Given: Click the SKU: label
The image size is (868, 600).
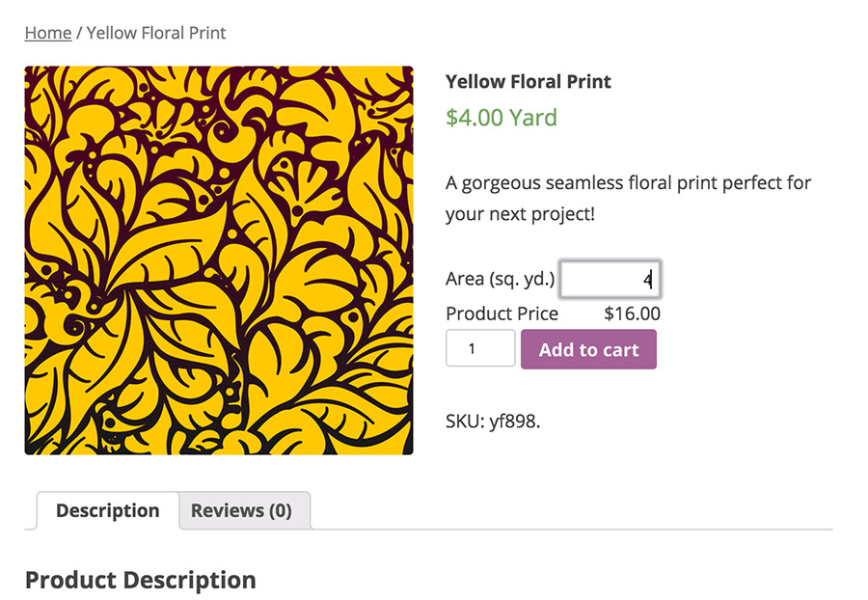Looking at the screenshot, I should [x=463, y=422].
